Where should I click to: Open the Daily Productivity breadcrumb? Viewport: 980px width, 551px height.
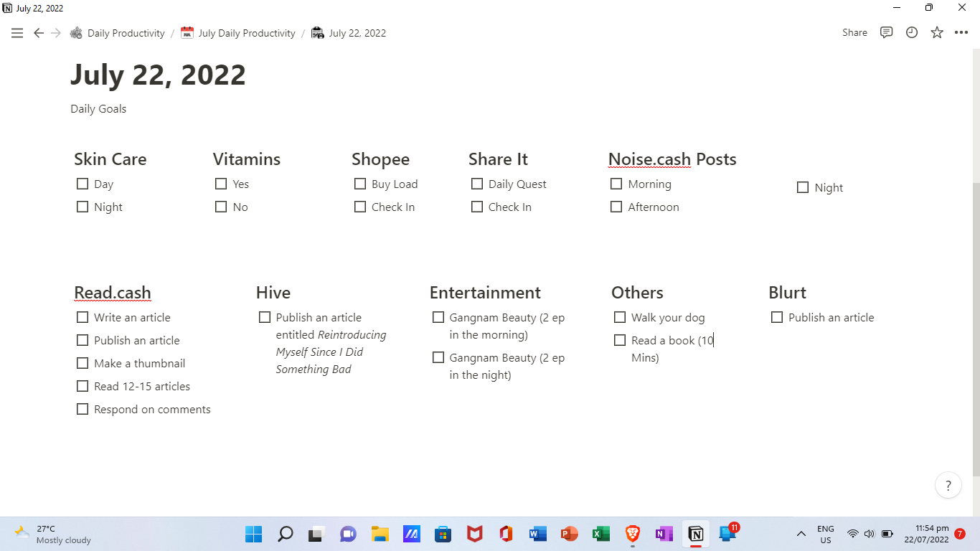[118, 33]
